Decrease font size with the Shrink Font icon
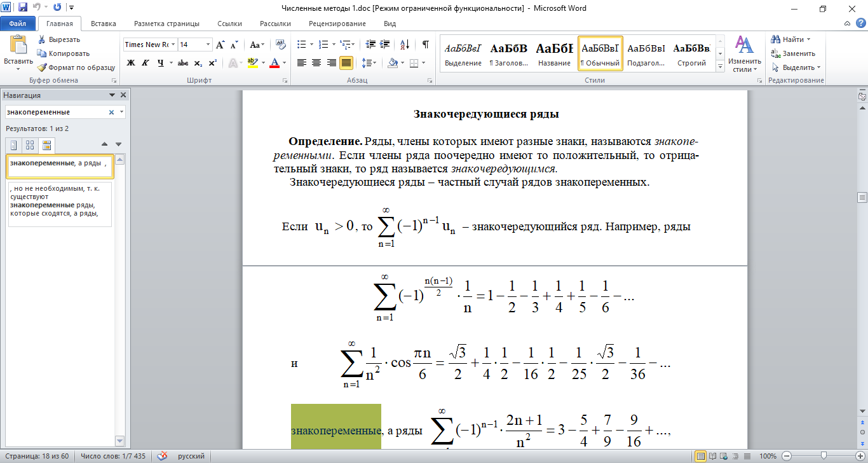 pos(234,45)
